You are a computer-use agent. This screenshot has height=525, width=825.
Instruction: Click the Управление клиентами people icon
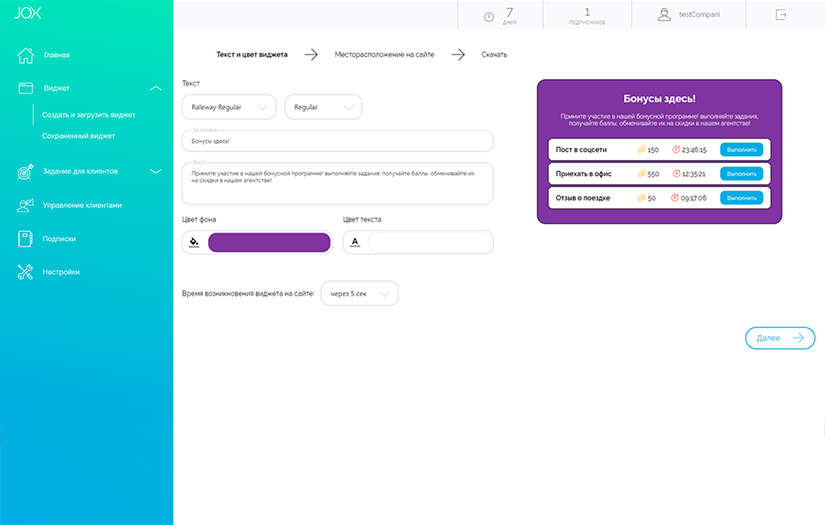pyautogui.click(x=25, y=205)
